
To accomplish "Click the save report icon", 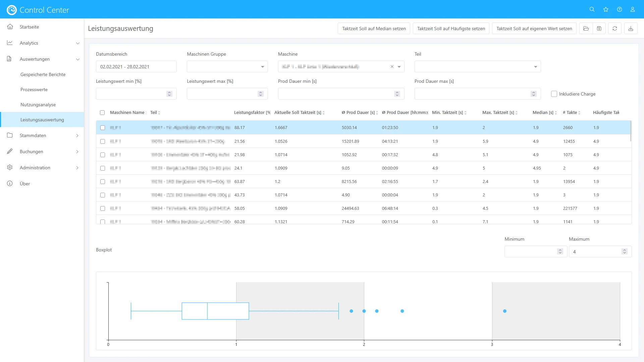I will coord(599,28).
